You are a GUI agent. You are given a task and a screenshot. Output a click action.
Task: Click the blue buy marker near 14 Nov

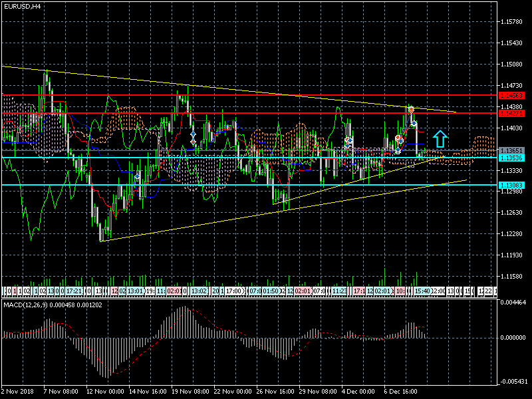[x=138, y=177]
